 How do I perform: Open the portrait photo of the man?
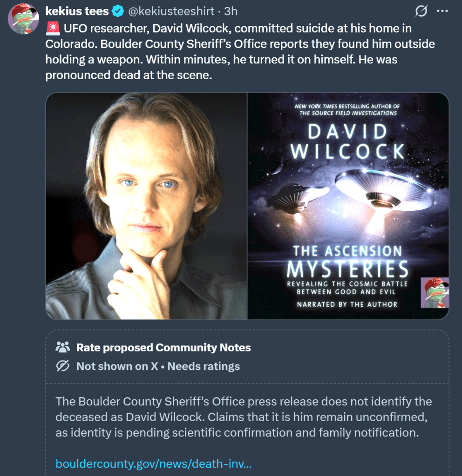146,206
